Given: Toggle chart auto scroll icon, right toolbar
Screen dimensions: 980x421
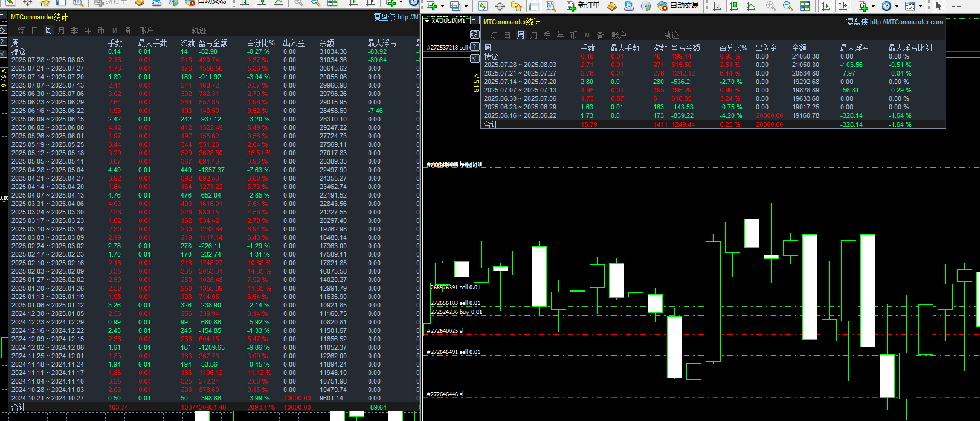Looking at the screenshot, I should pos(826,6).
